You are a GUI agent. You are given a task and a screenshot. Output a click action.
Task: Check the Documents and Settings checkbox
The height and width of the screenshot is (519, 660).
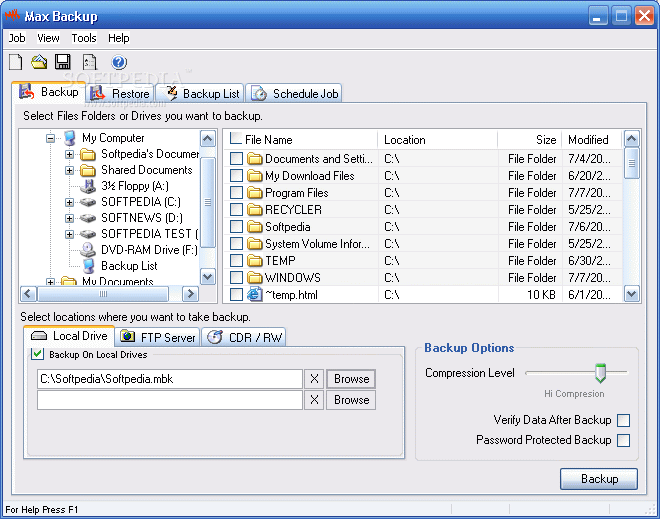(236, 159)
